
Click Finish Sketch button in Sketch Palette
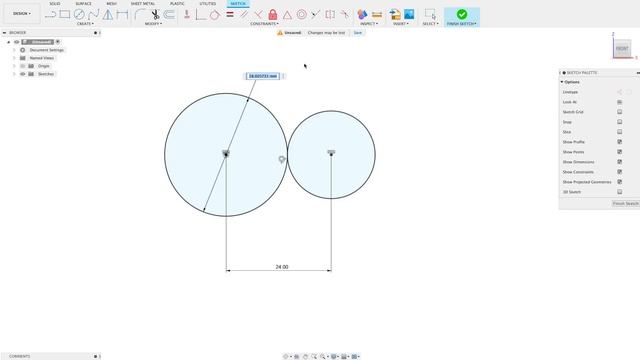(626, 203)
